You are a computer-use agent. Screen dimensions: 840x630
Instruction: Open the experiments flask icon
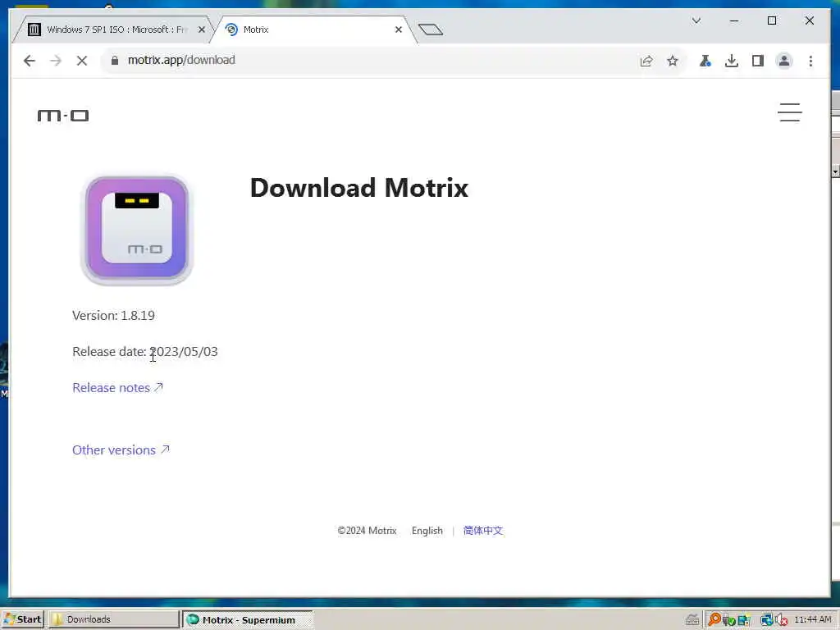coord(705,61)
